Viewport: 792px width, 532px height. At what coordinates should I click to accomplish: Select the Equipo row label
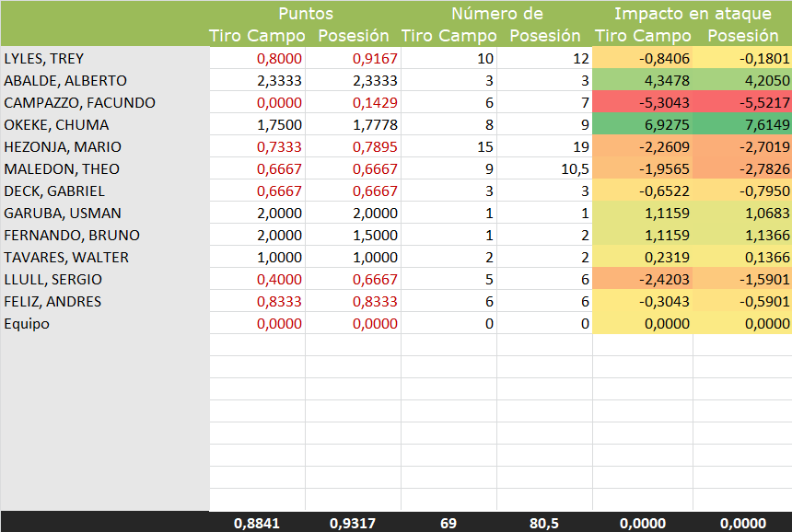(27, 323)
